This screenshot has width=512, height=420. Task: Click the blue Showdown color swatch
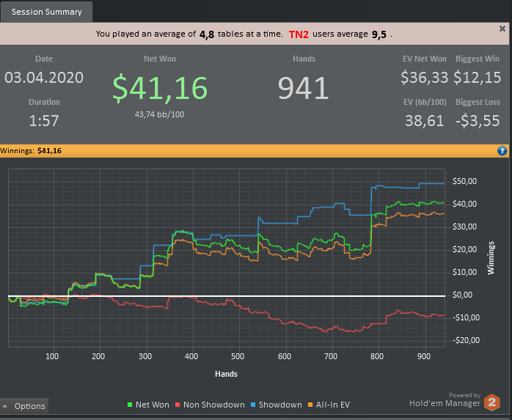pyautogui.click(x=253, y=405)
